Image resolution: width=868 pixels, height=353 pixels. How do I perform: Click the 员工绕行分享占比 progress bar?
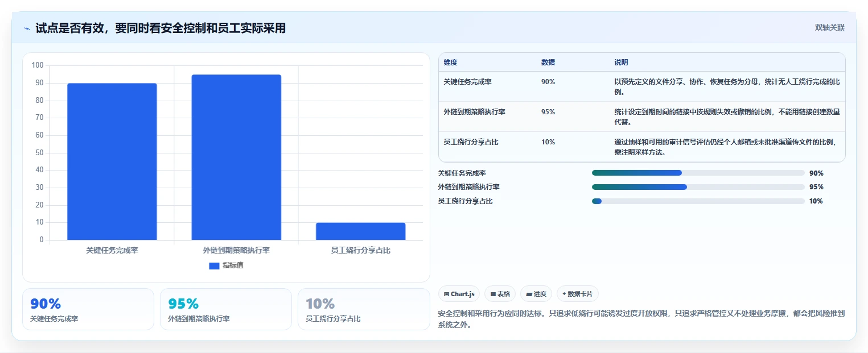click(x=698, y=201)
